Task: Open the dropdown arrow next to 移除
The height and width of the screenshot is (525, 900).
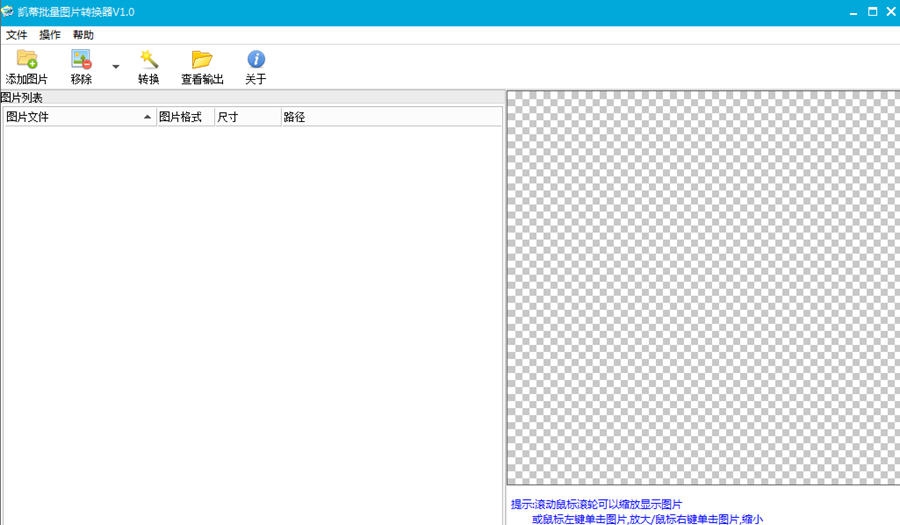Action: (x=115, y=67)
